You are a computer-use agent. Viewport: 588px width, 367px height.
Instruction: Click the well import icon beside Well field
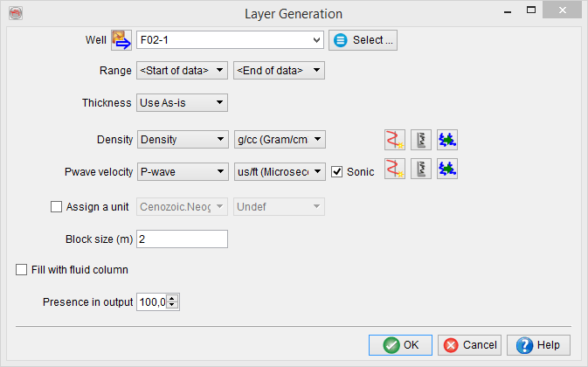[121, 40]
